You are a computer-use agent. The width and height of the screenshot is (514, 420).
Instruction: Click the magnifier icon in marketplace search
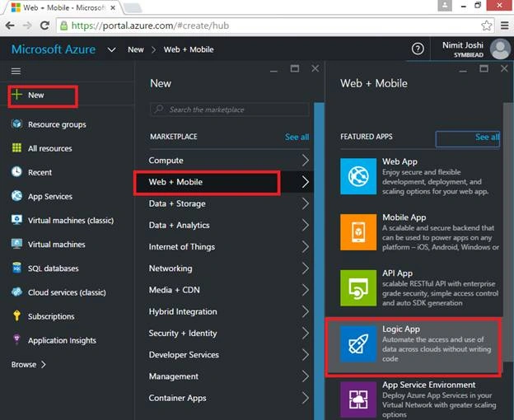(159, 109)
